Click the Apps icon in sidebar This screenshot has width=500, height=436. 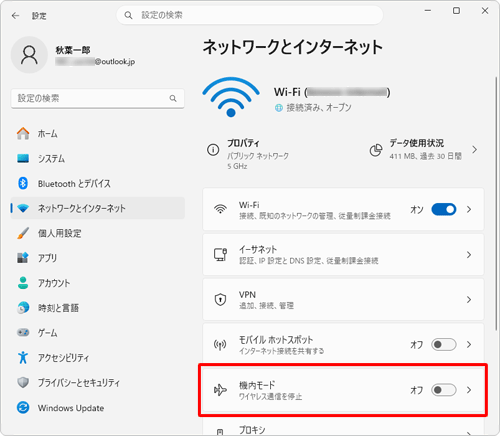pos(23,258)
